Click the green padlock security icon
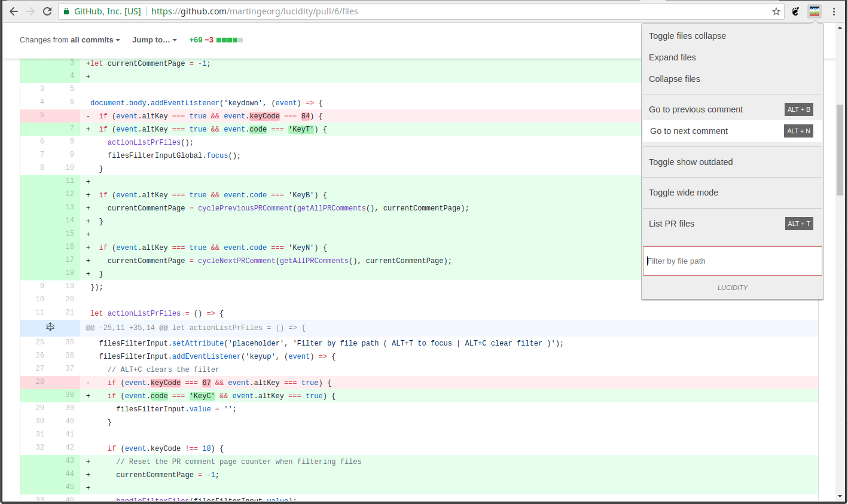 (66, 11)
